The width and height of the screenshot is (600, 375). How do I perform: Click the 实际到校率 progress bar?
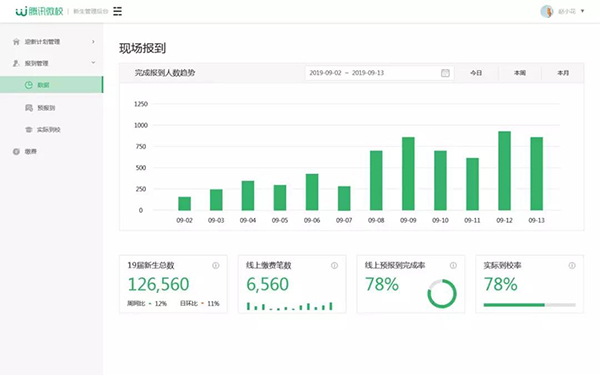coord(530,305)
